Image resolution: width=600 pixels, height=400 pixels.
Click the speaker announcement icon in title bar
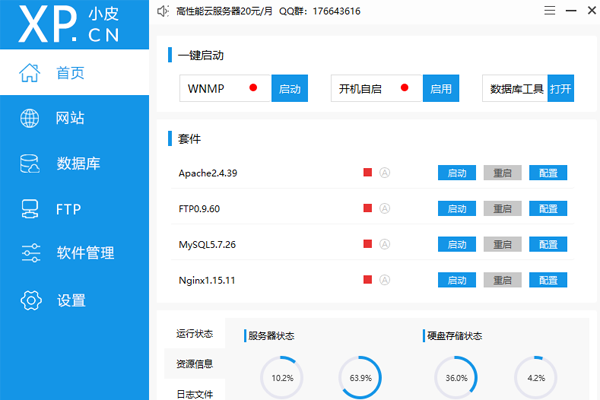coord(163,11)
